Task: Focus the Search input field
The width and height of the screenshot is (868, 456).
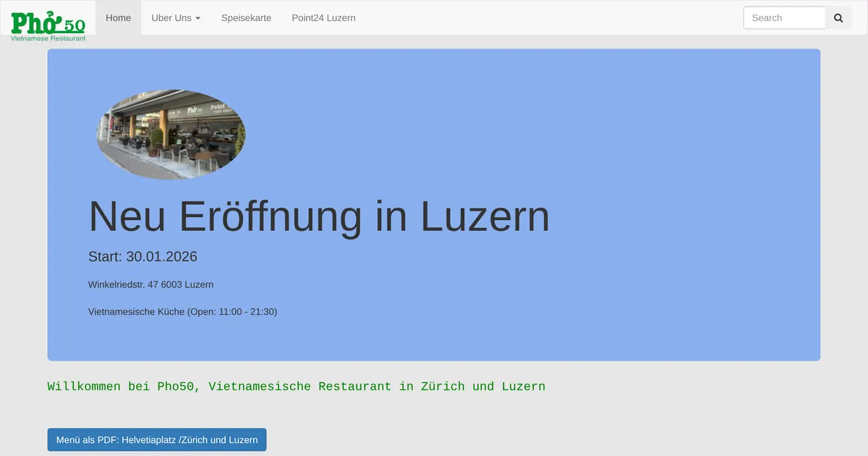Action: click(x=784, y=18)
